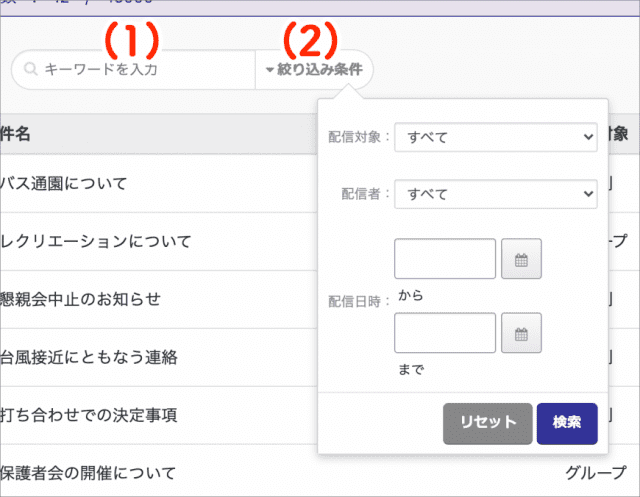Click the 検索 button
Image resolution: width=640 pixels, height=497 pixels.
click(567, 424)
